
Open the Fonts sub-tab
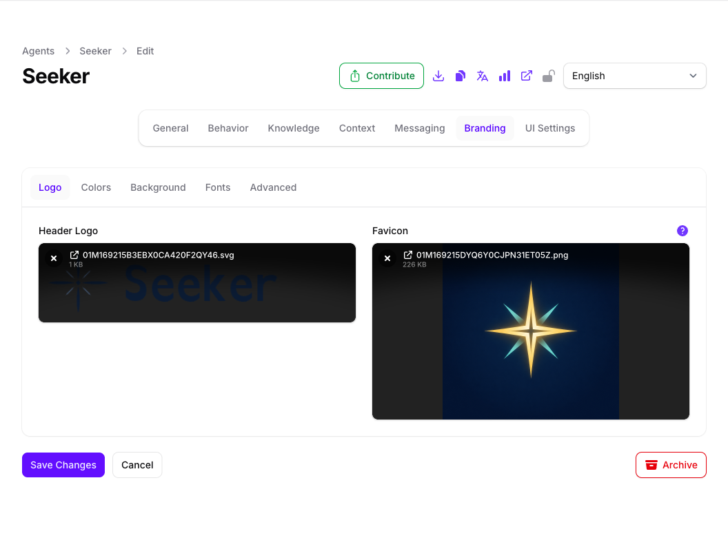pyautogui.click(x=218, y=187)
